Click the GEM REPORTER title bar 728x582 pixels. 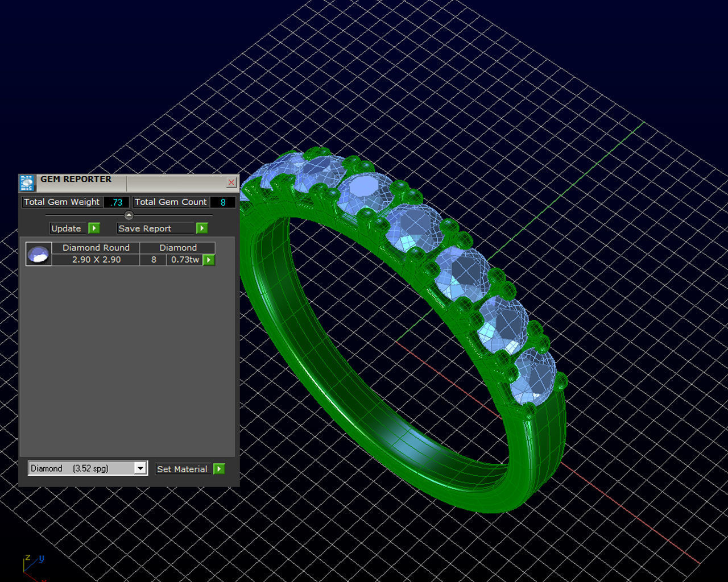128,182
